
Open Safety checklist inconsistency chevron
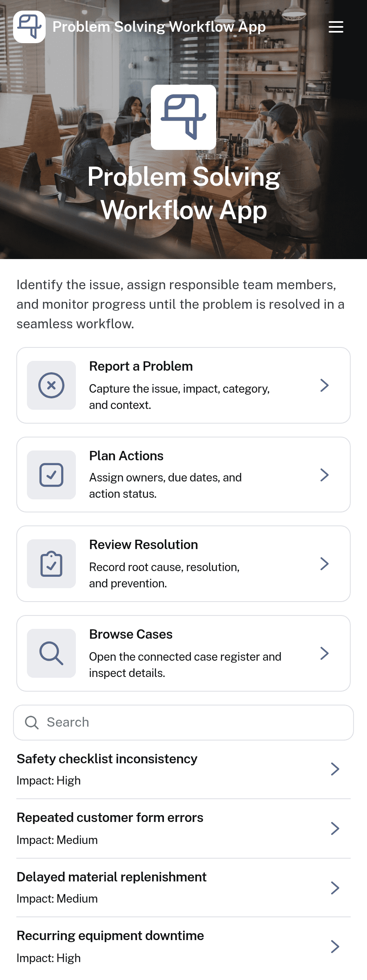335,769
